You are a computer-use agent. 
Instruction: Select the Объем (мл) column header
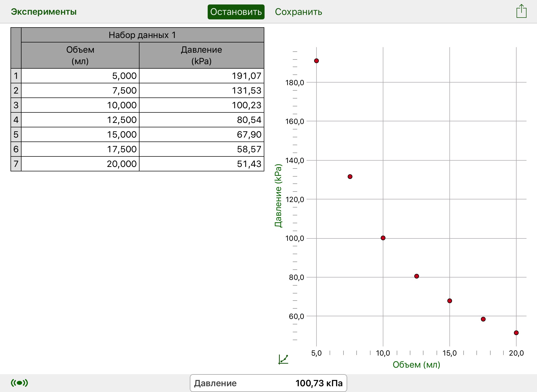tap(80, 55)
